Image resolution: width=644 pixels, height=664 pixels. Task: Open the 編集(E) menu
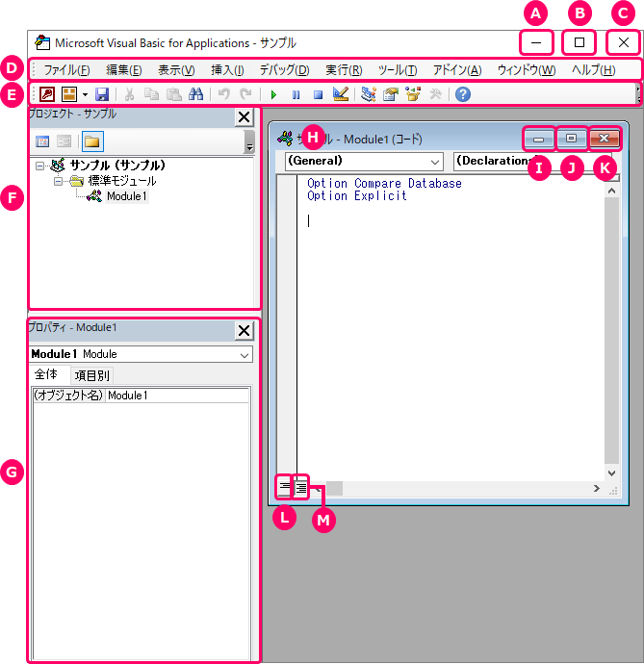point(124,70)
